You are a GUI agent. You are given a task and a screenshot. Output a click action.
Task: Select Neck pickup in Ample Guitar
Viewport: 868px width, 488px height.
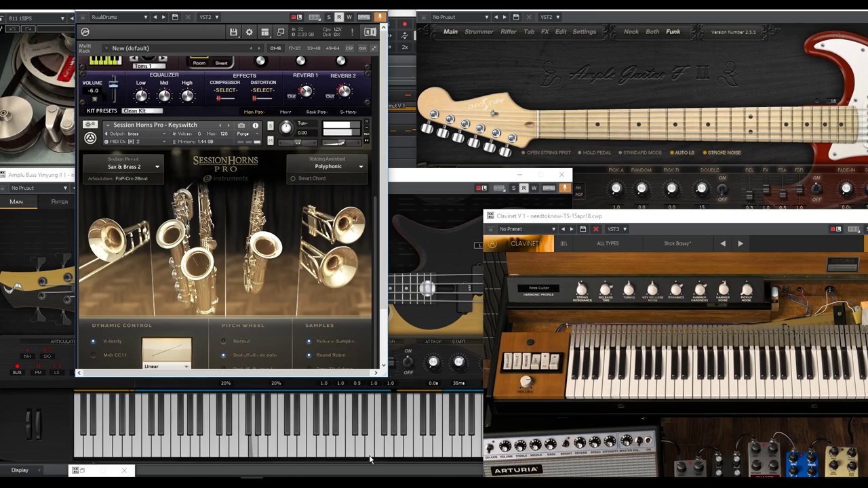[631, 32]
